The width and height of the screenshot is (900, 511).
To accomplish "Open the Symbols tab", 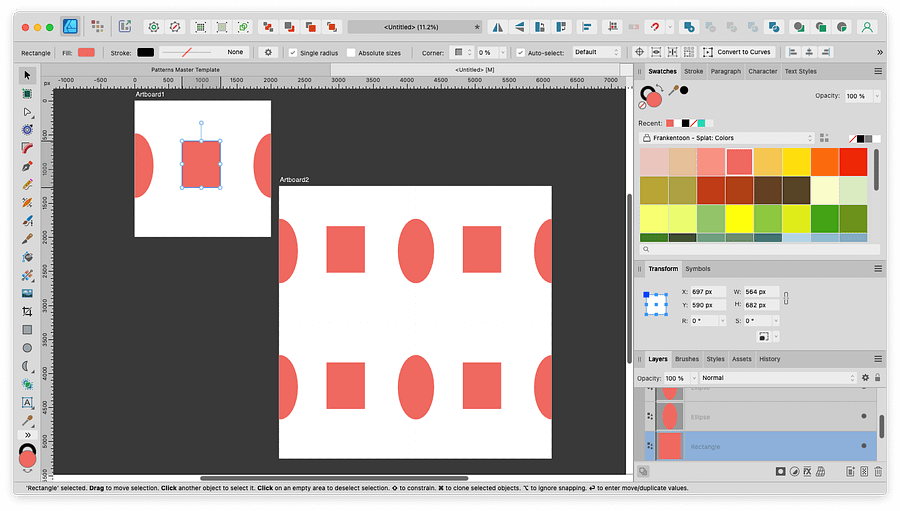I will 697,269.
